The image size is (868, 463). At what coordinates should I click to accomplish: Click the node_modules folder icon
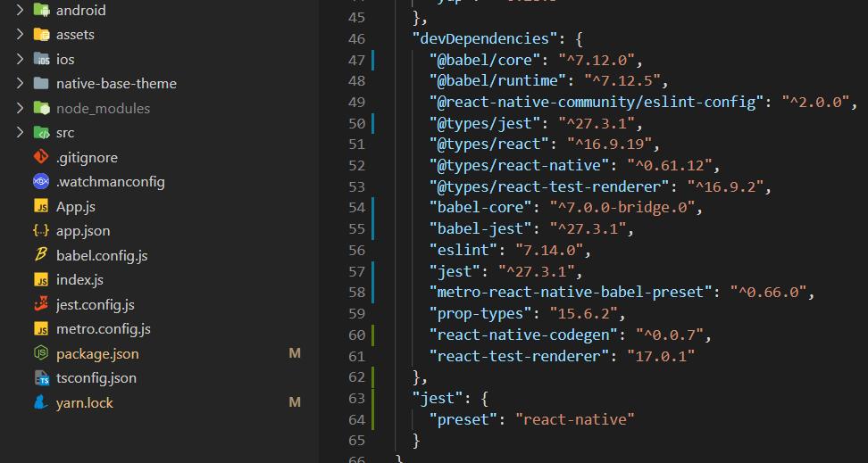click(x=41, y=109)
